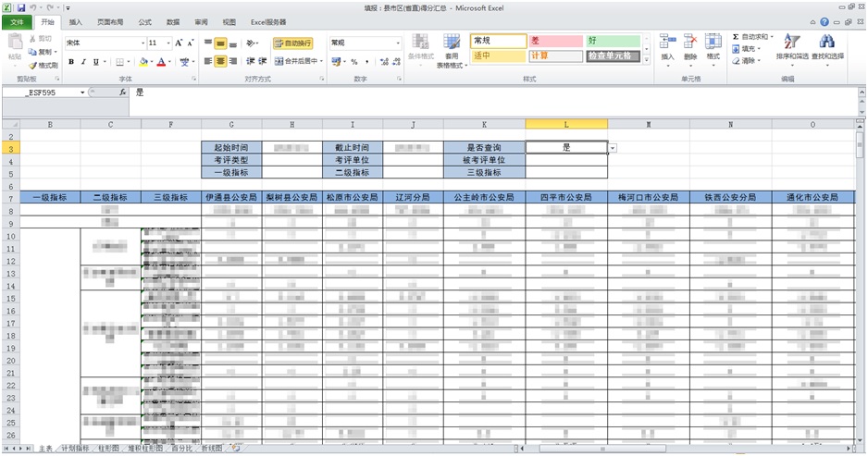Viewport: 868px width, 456px height.
Task: Click the Sort and Filter (排序和筛选) icon
Action: pyautogui.click(x=791, y=42)
